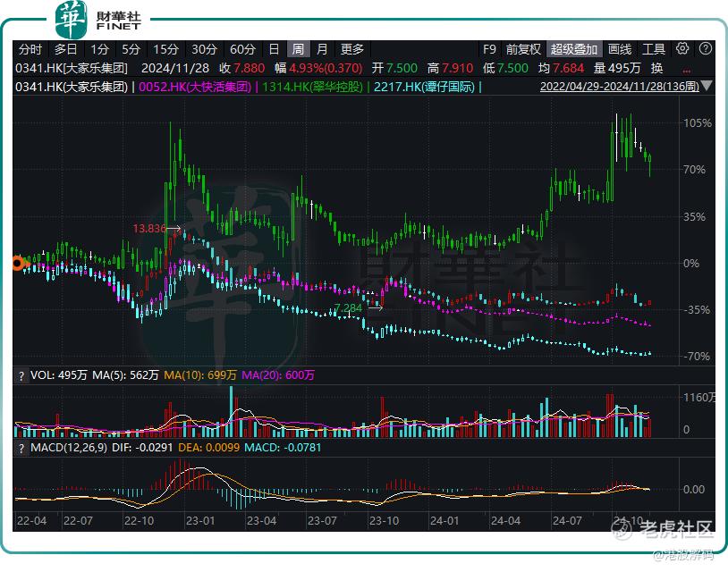Switch to the 月 monthly chart
This screenshot has width=728, height=572.
point(322,49)
